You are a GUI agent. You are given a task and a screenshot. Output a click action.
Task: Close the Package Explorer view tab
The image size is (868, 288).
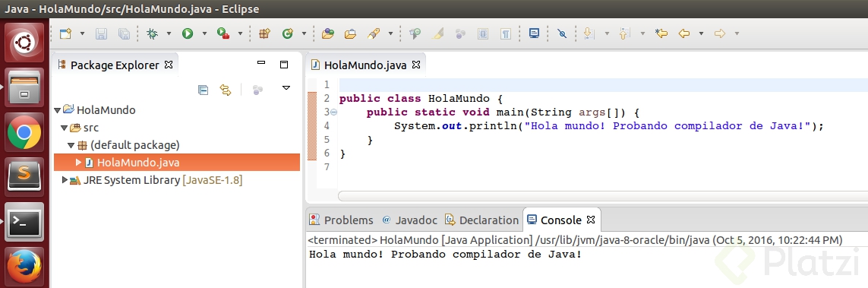point(169,65)
